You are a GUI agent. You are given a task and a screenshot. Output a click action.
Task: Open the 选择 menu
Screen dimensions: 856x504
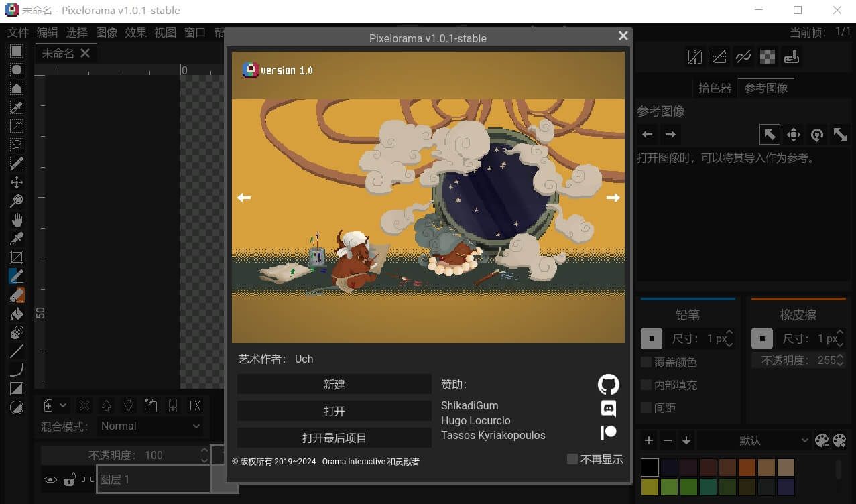coord(76,32)
